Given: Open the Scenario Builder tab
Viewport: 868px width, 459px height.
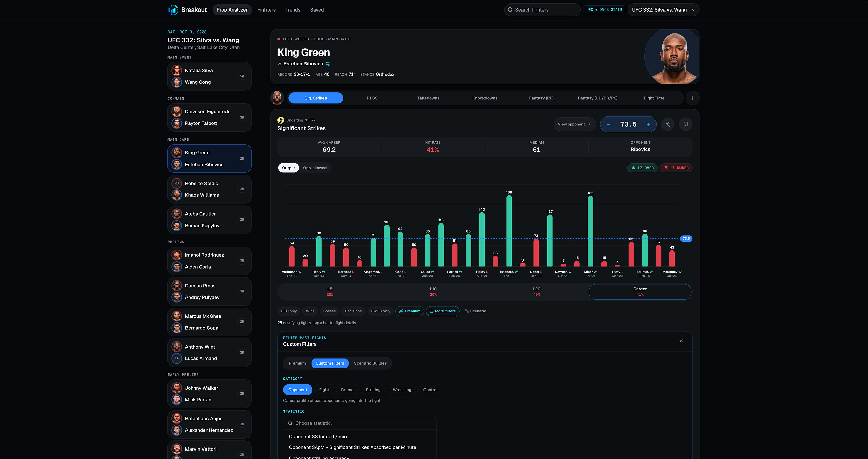Looking at the screenshot, I should pyautogui.click(x=370, y=363).
